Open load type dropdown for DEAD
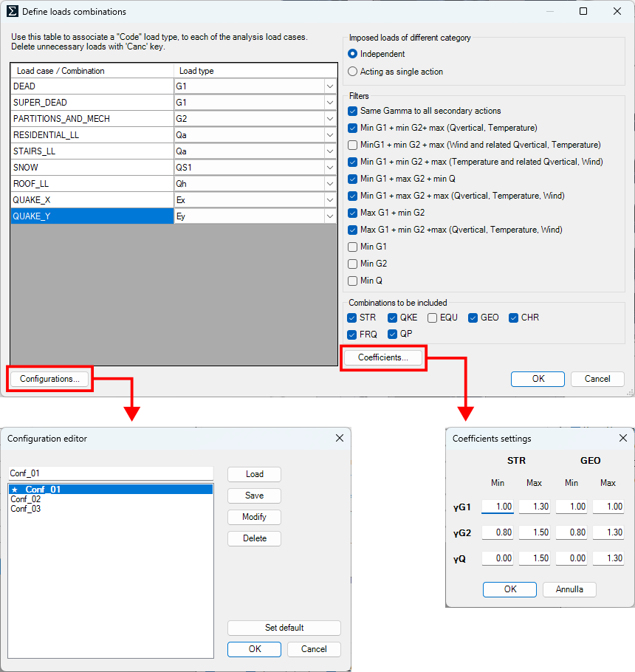The image size is (635, 672). tap(329, 86)
